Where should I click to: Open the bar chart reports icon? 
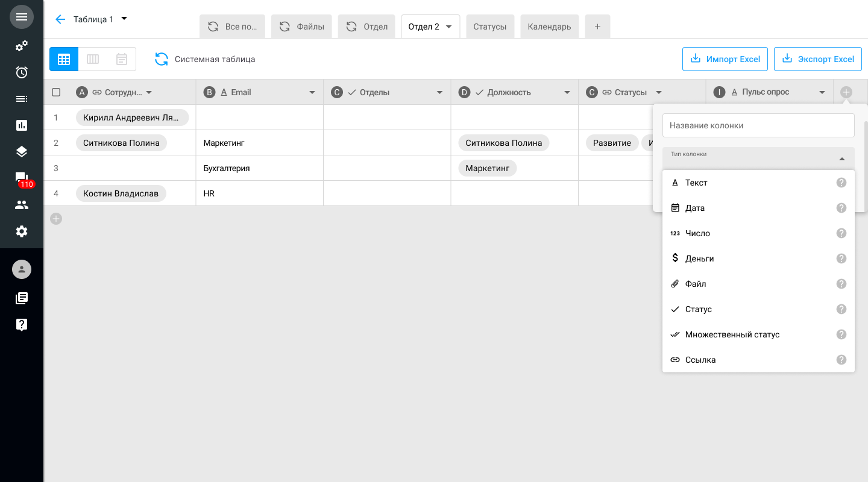tap(22, 125)
